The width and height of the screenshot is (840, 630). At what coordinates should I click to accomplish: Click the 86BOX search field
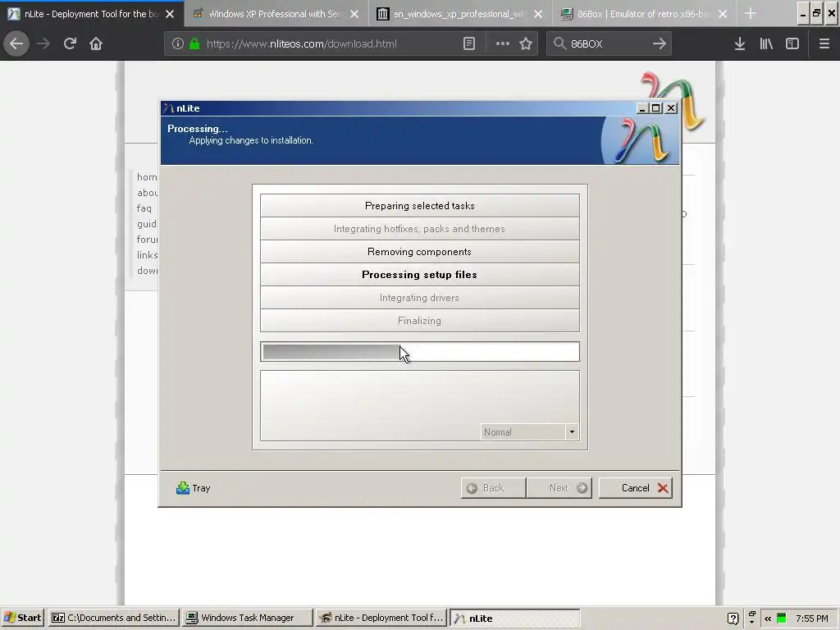608,44
